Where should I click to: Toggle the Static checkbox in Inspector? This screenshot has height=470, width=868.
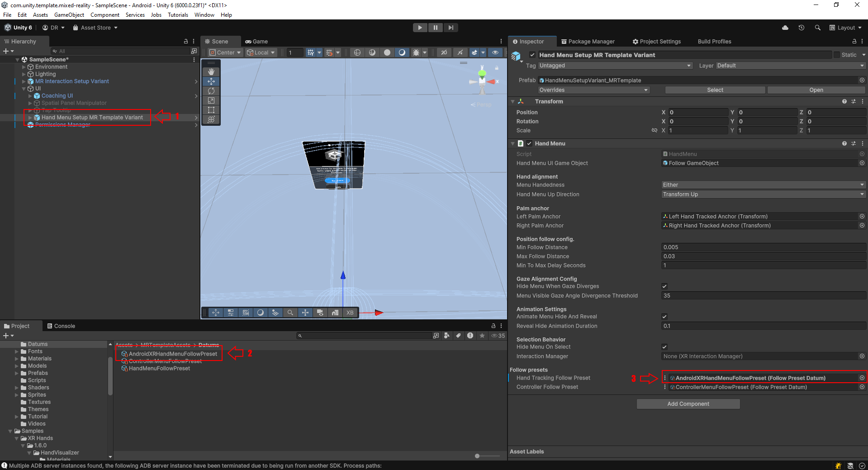pos(837,55)
